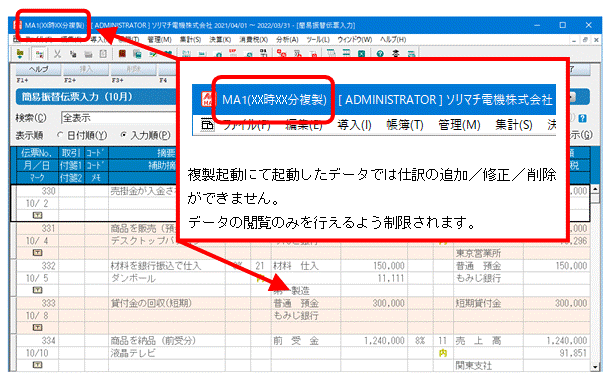Click the dark red book toolbar icon
This screenshot has width=604, height=373.
(x=122, y=54)
